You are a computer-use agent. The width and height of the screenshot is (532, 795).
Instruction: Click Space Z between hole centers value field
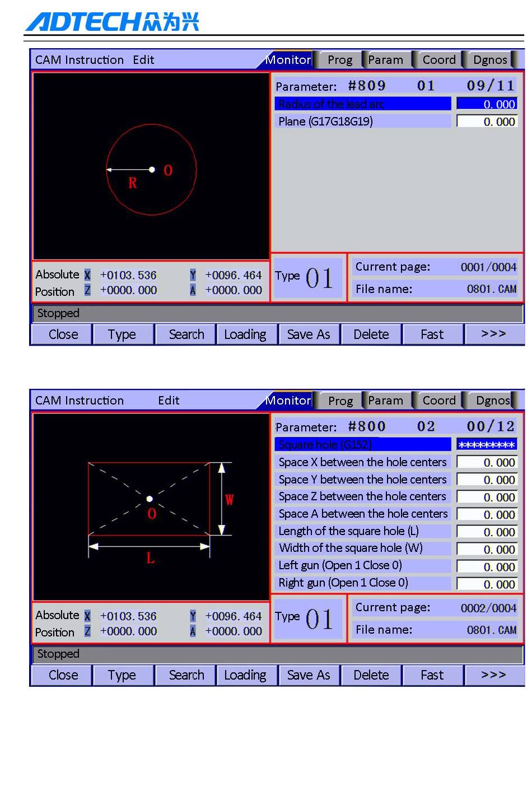(x=487, y=497)
